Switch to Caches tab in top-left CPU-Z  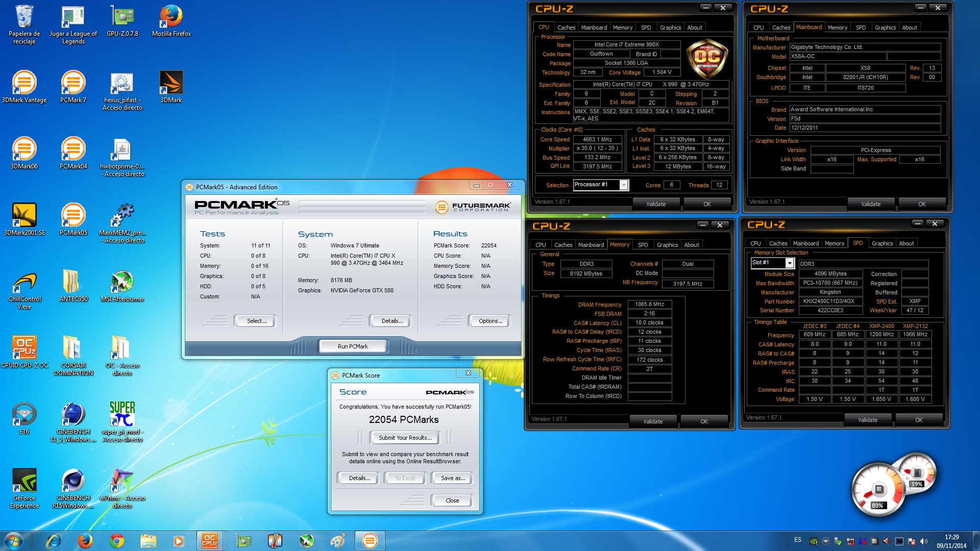coord(566,28)
